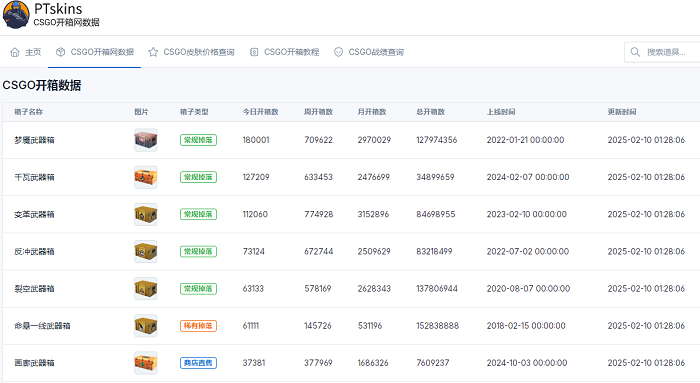Open the 梦魇武器箱 case thumbnail

[146, 140]
